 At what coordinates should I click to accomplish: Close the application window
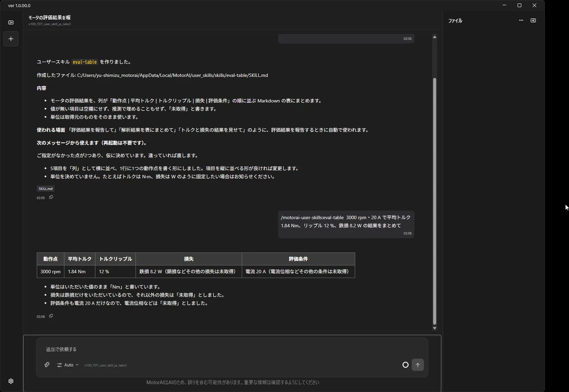coord(535,6)
